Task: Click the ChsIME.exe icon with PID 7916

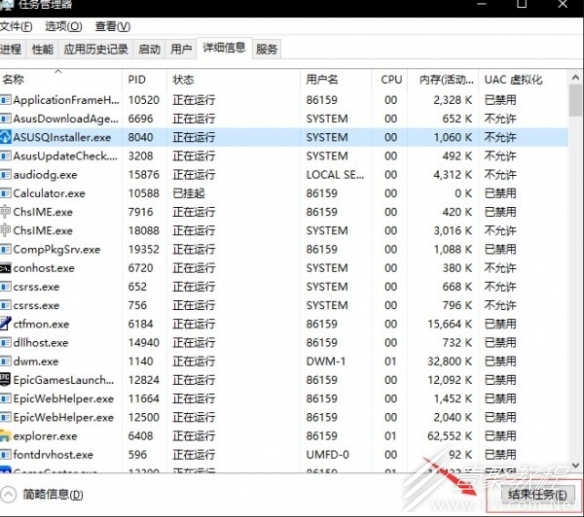Action: coord(5,212)
